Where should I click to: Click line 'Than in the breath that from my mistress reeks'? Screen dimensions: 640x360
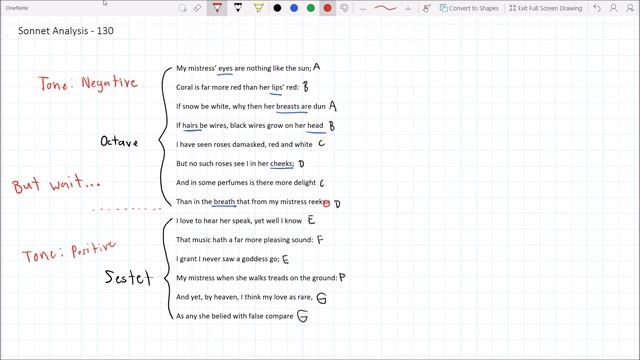click(x=251, y=201)
